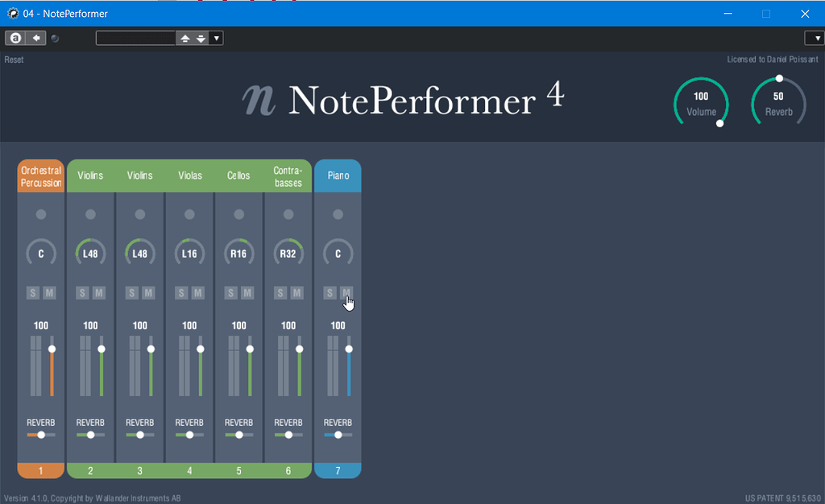This screenshot has height=504, width=825.
Task: Click the preset up arrow beside the text field
Action: tap(184, 37)
